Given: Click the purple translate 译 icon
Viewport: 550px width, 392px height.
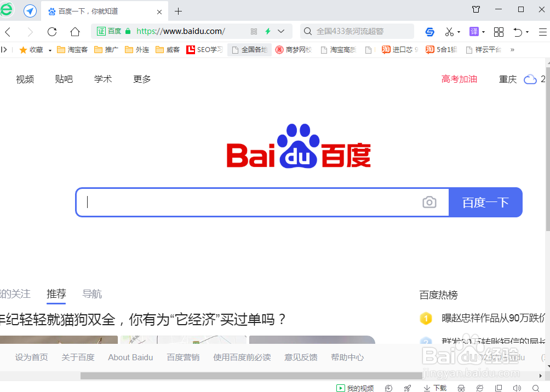Looking at the screenshot, I should point(474,32).
